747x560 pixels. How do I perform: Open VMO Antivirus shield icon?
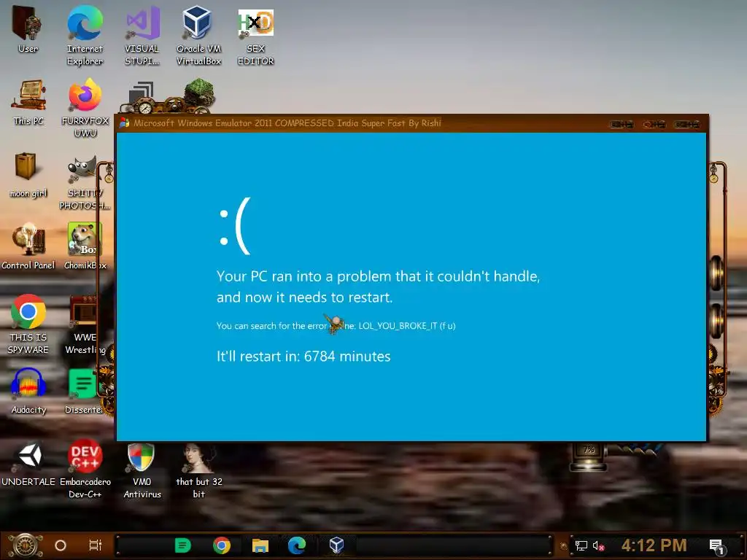coord(142,470)
